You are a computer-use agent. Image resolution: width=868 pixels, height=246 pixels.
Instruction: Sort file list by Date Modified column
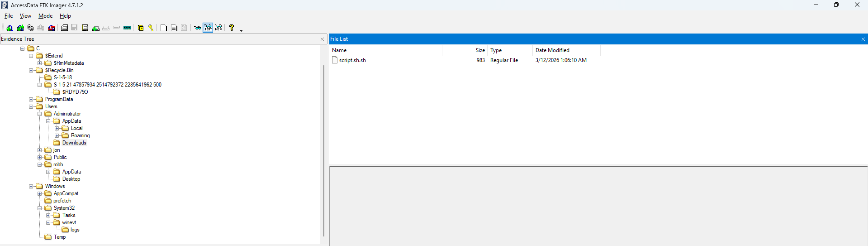[x=567, y=50]
